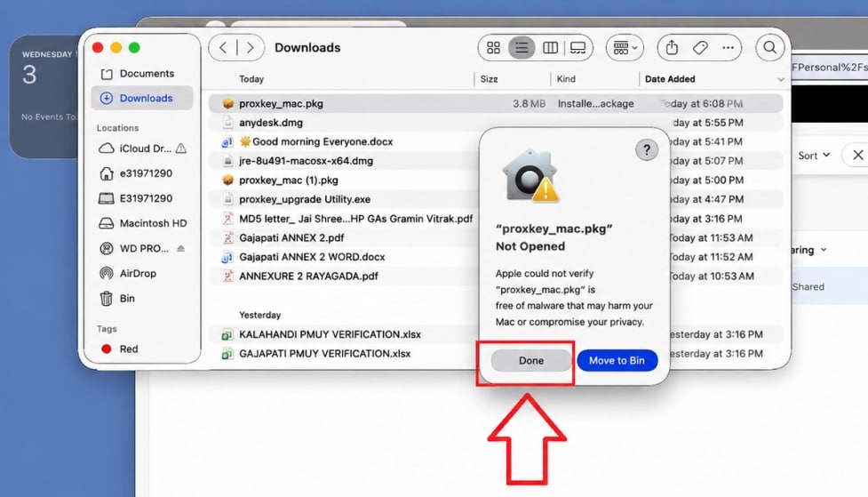868x497 pixels.
Task: Open the More actions ellipsis menu
Action: click(x=728, y=48)
